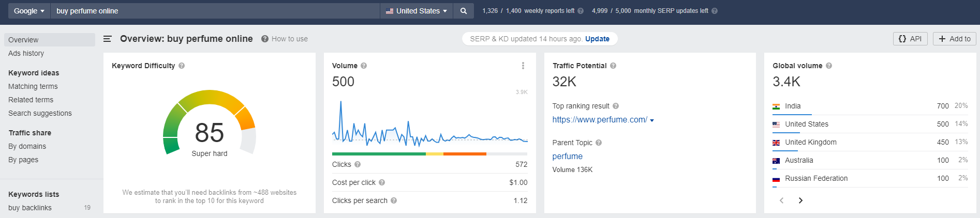This screenshot has width=980, height=218.
Task: Toggle the hamburger sidebar menu icon
Action: tap(108, 39)
